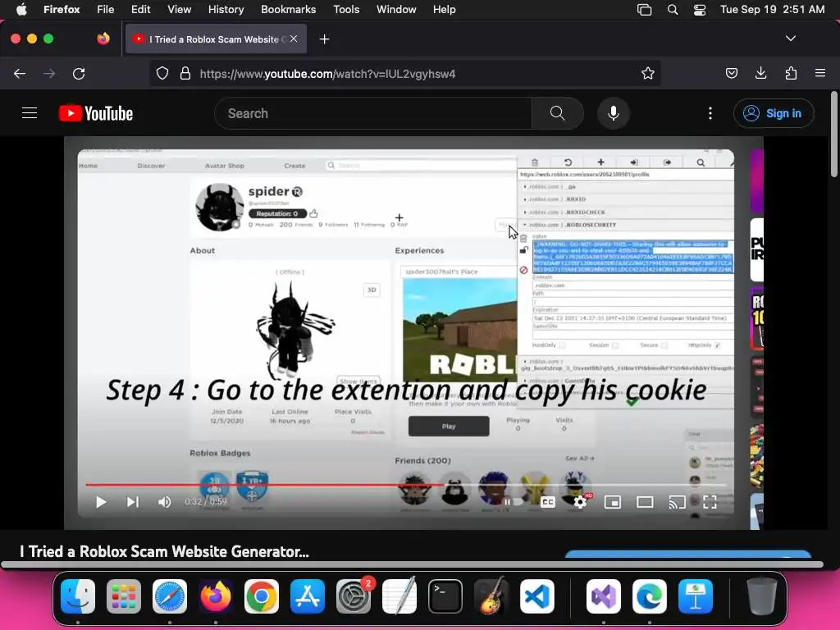Reload the current page
Image resolution: width=840 pixels, height=630 pixels.
tap(79, 73)
